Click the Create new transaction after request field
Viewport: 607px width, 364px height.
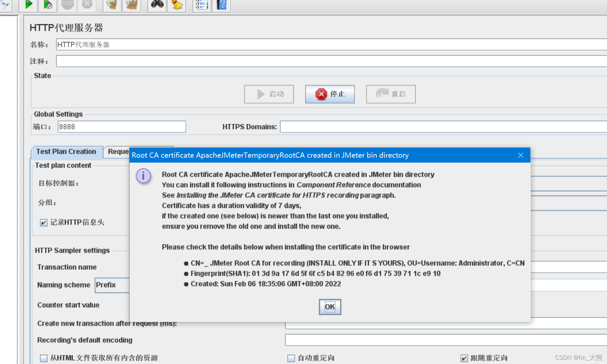(446, 325)
